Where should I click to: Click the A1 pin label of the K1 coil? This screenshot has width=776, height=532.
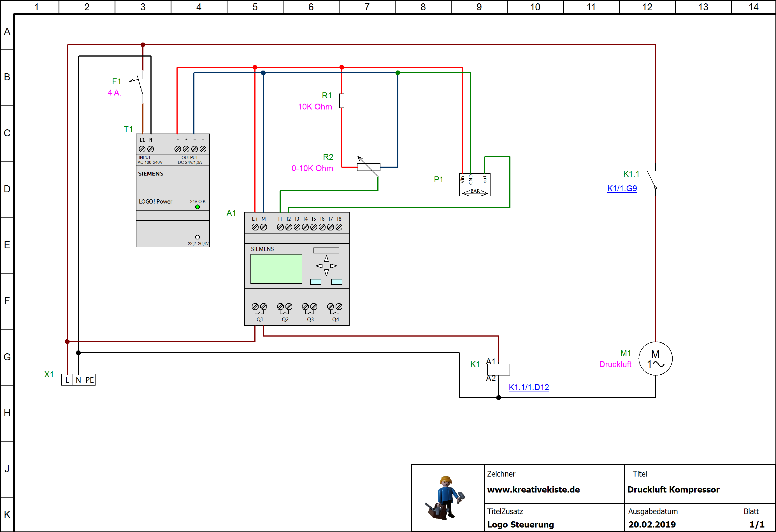[491, 361]
